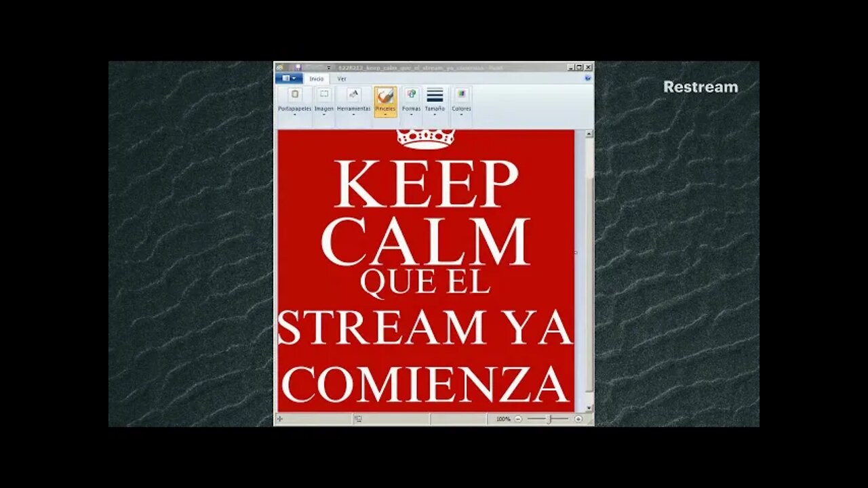Expand the Colores color group
The width and height of the screenshot is (868, 488).
[x=461, y=102]
